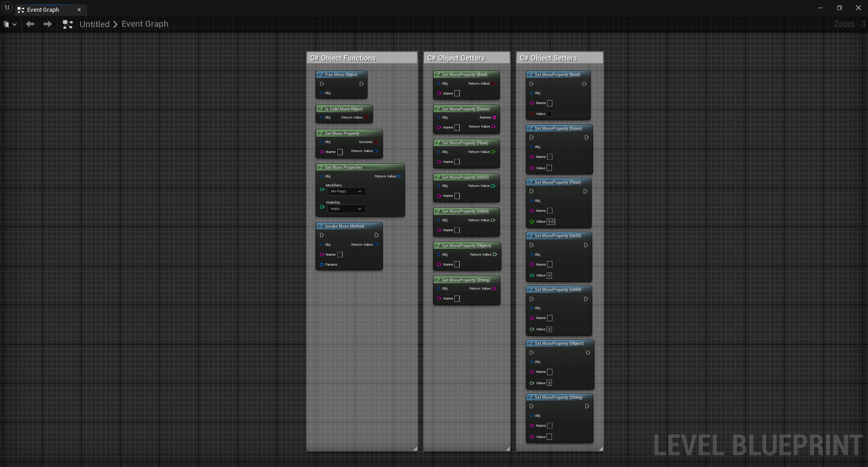The width and height of the screenshot is (868, 467).
Task: Select the Set MonoProperty (Object) node title
Action: pyautogui.click(x=559, y=343)
